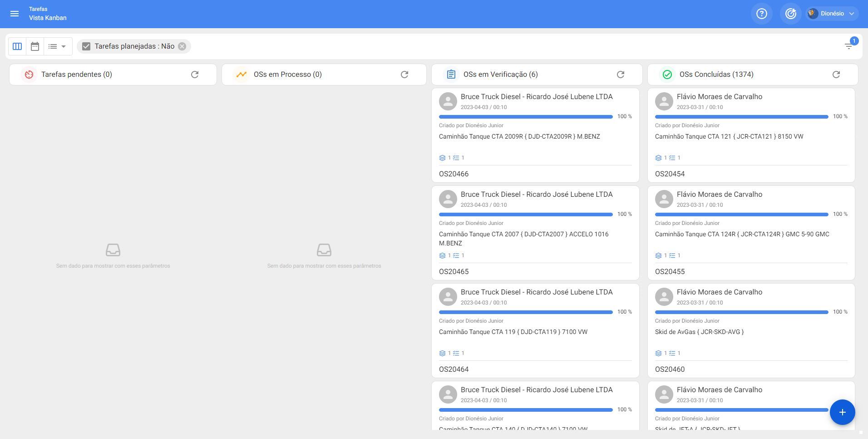Viewport: 868px width, 439px height.
Task: Click progress bar on OS20455 card
Action: pyautogui.click(x=742, y=215)
